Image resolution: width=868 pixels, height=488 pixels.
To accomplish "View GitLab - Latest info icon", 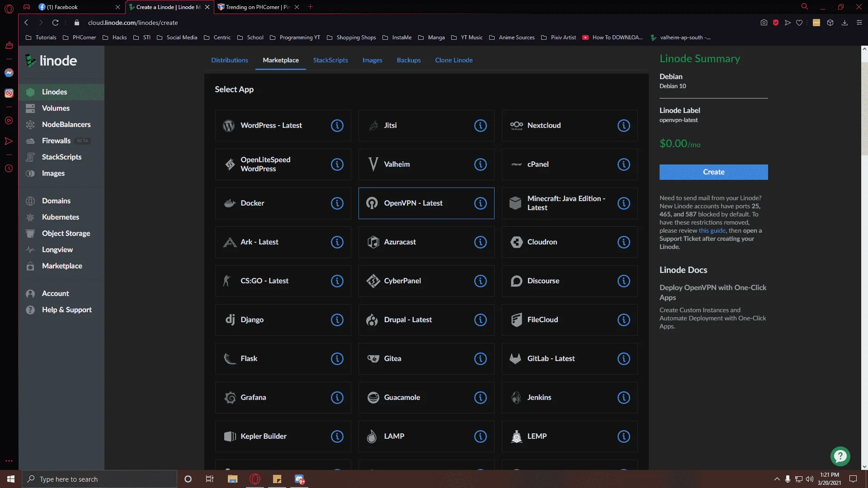I will (x=624, y=359).
